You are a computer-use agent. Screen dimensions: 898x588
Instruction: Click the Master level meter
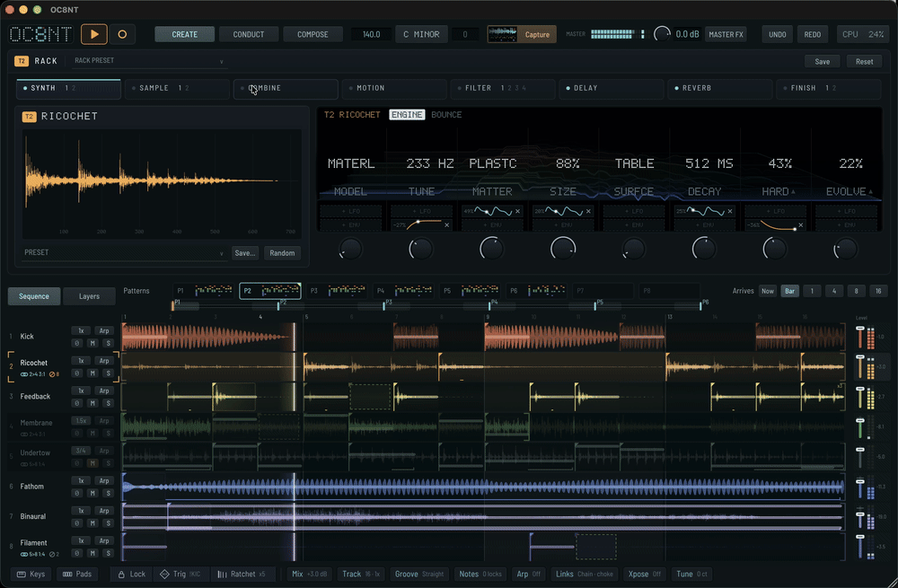617,34
